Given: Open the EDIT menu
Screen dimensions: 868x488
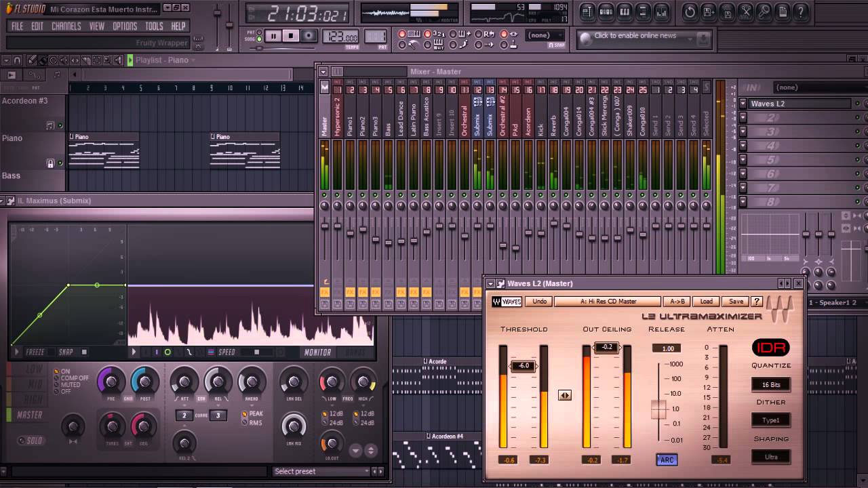Looking at the screenshot, I should click(x=37, y=26).
